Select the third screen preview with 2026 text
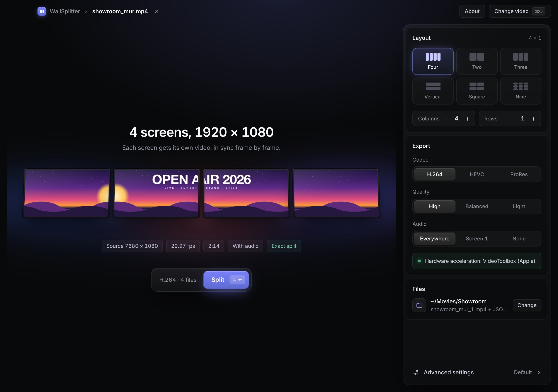558x392 pixels. coord(246,193)
